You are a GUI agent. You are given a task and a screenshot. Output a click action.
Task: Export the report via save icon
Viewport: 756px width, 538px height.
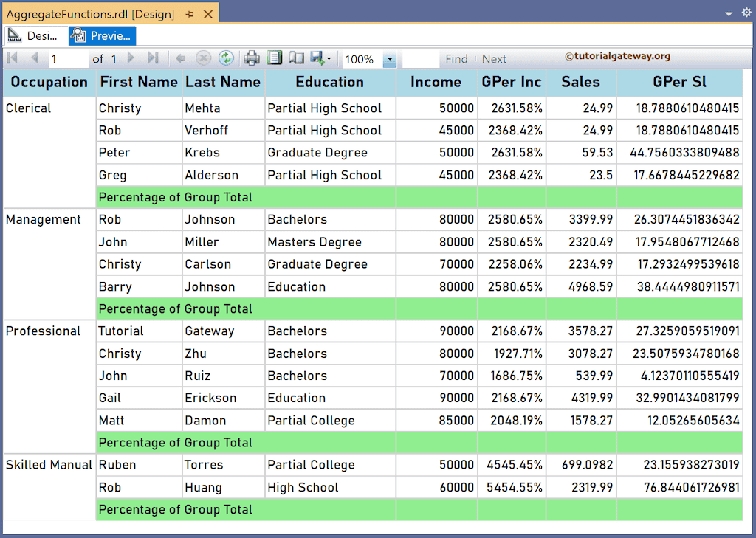tap(317, 58)
